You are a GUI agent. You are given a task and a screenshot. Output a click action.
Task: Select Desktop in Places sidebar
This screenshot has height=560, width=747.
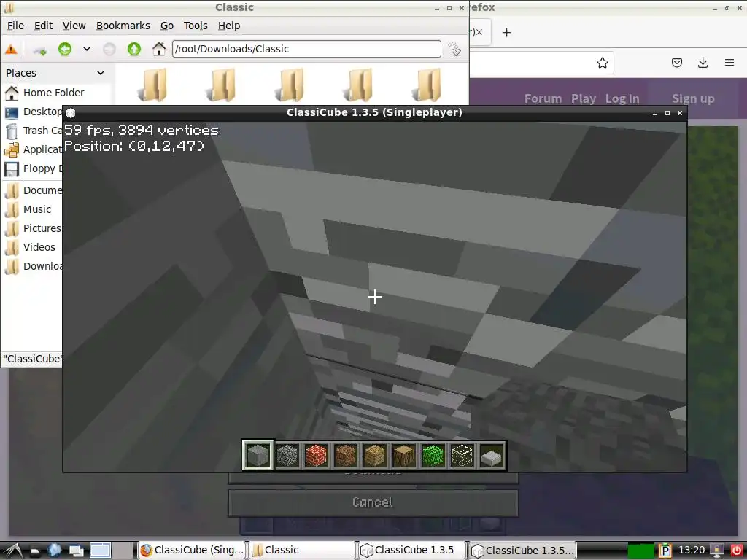tap(33, 112)
